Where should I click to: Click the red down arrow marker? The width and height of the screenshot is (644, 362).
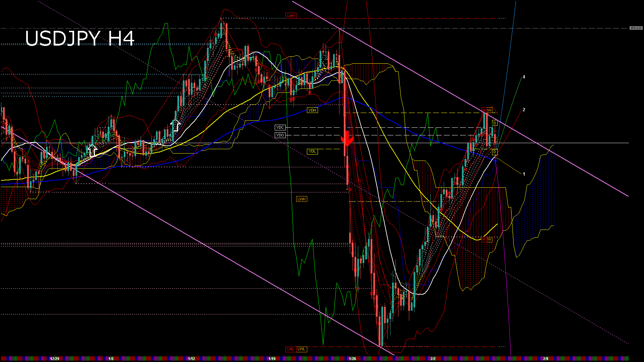coord(347,139)
